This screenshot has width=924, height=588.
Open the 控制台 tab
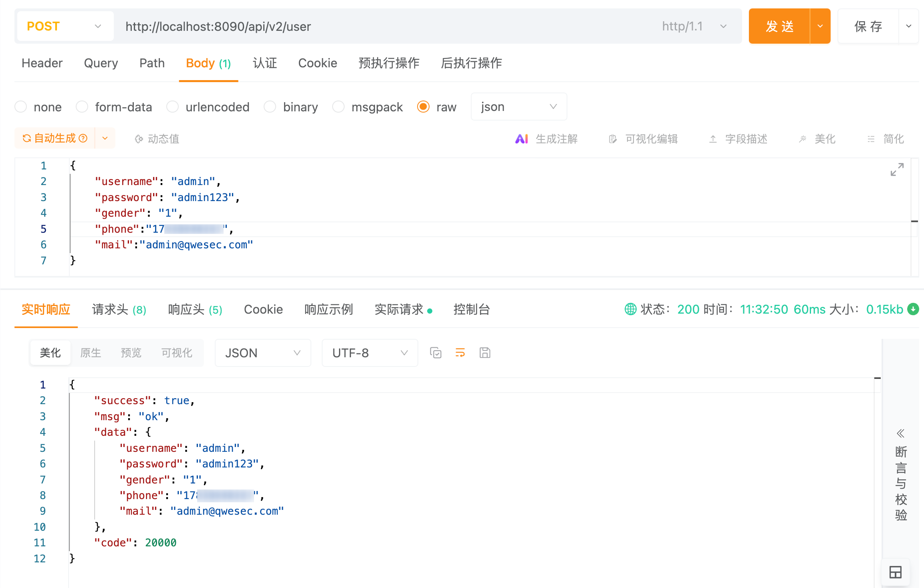tap(472, 310)
